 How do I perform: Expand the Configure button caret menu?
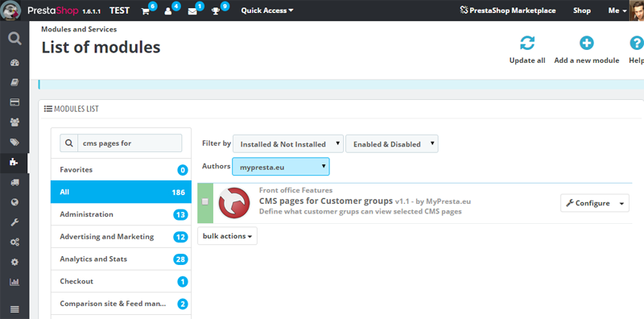[621, 204]
